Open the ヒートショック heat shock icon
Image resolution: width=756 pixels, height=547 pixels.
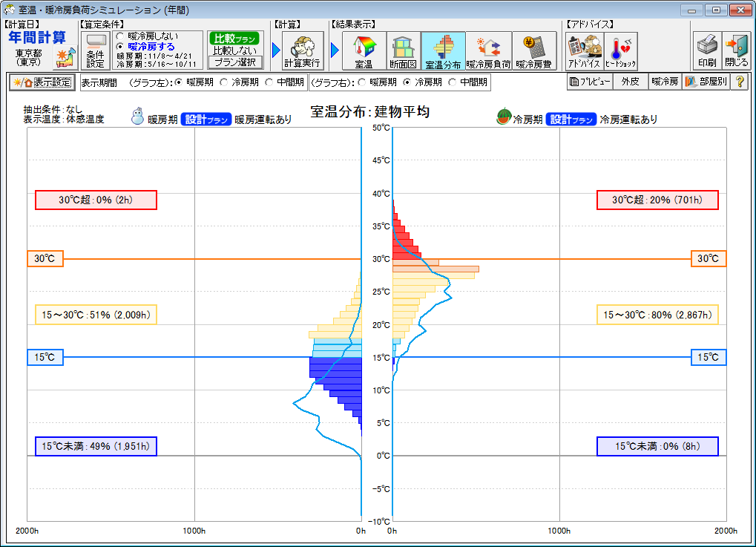[x=620, y=50]
